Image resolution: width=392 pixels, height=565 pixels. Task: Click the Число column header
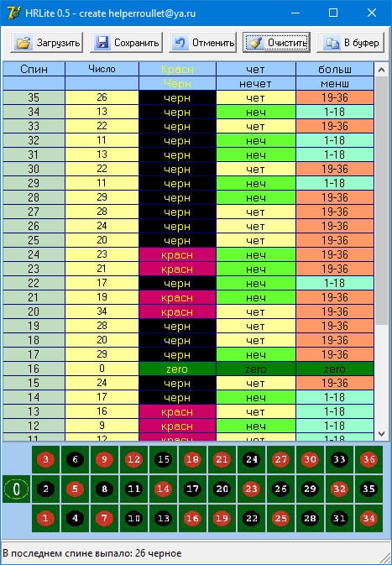(102, 69)
